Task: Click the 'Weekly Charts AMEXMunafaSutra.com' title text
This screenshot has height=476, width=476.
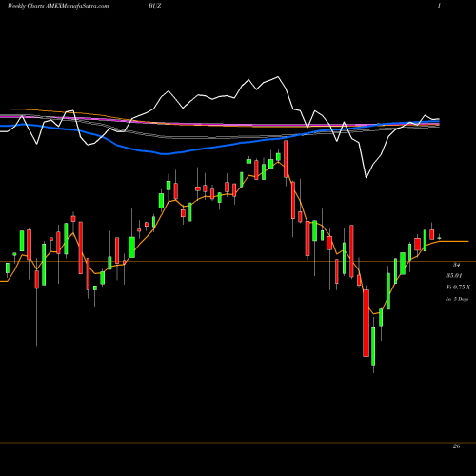Action: pyautogui.click(x=58, y=6)
